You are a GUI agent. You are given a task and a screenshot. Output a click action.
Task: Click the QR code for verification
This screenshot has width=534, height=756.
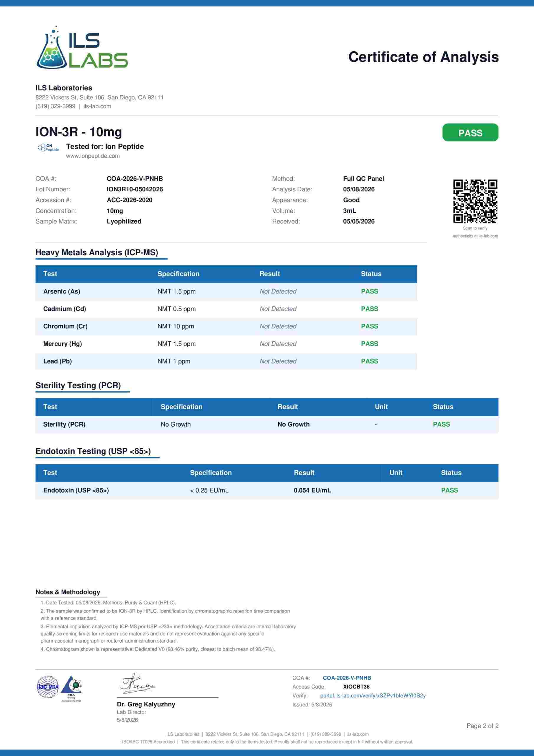coord(475,201)
